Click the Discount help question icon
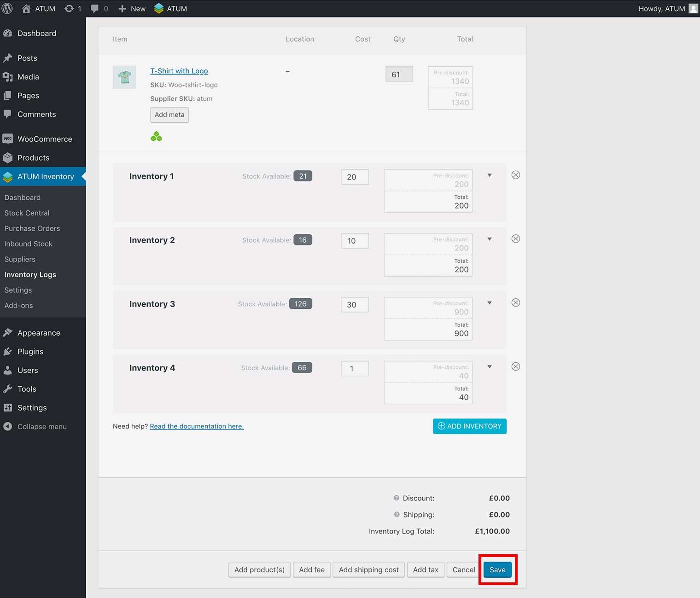Viewport: 700px width, 598px height. click(x=396, y=498)
